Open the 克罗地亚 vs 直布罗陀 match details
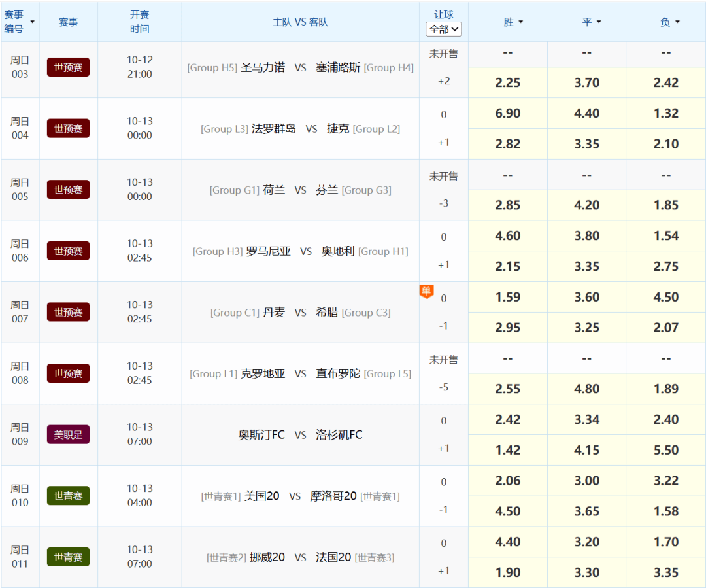The height and width of the screenshot is (588, 706). click(x=300, y=373)
